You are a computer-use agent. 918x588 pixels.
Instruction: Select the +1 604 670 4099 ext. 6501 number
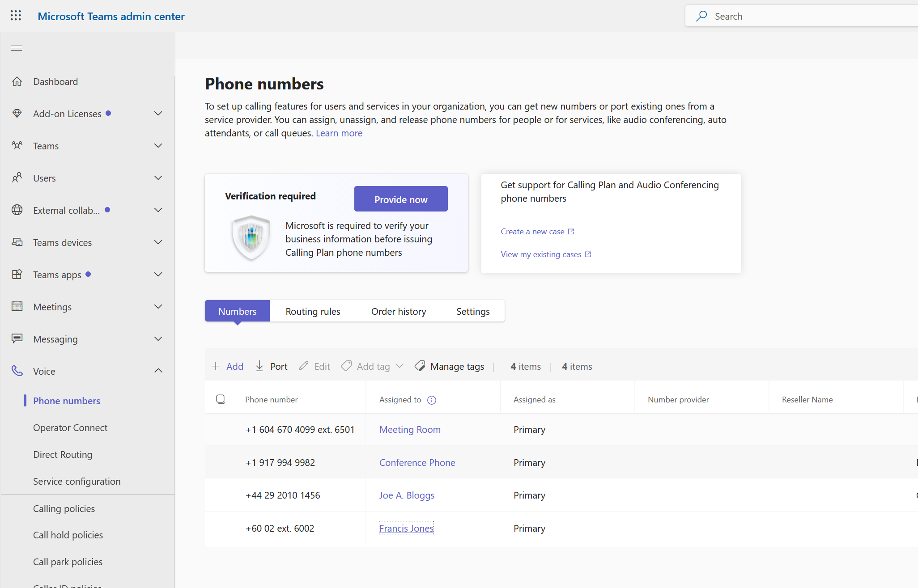point(300,429)
